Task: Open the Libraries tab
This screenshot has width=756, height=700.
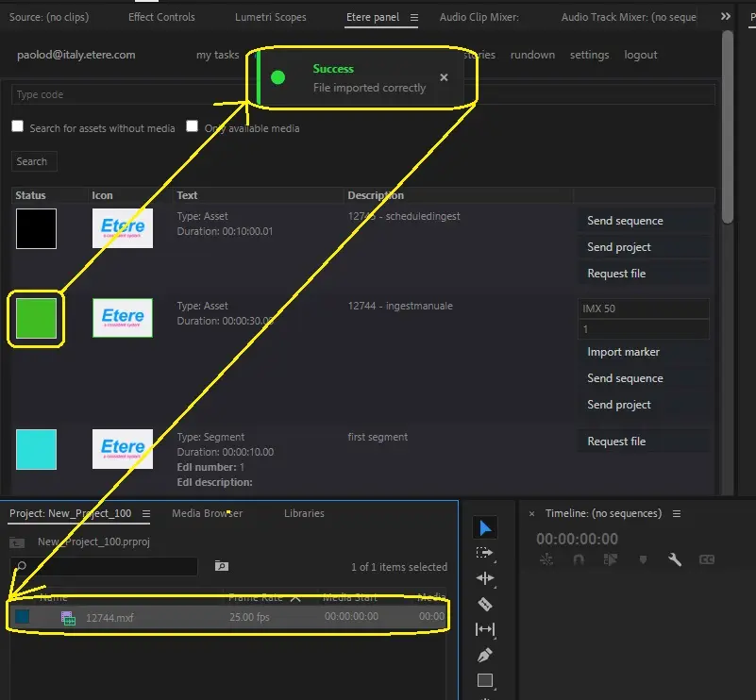Action: [x=304, y=513]
